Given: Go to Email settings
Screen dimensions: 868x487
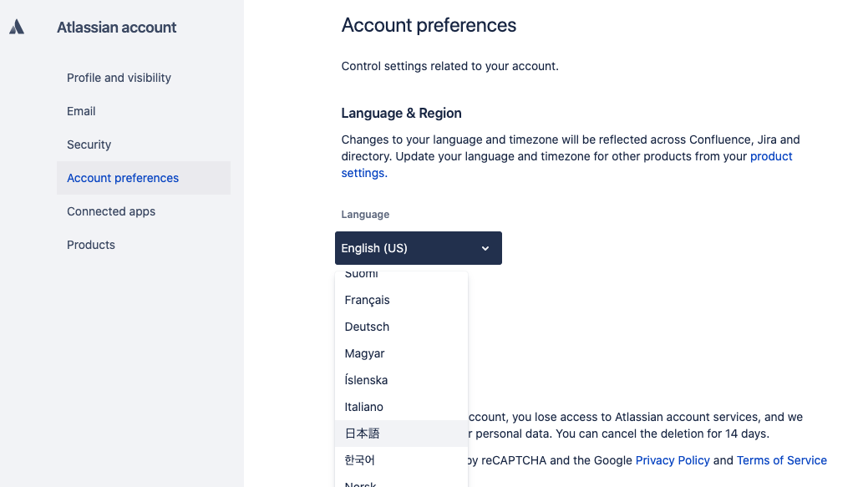Looking at the screenshot, I should 81,111.
